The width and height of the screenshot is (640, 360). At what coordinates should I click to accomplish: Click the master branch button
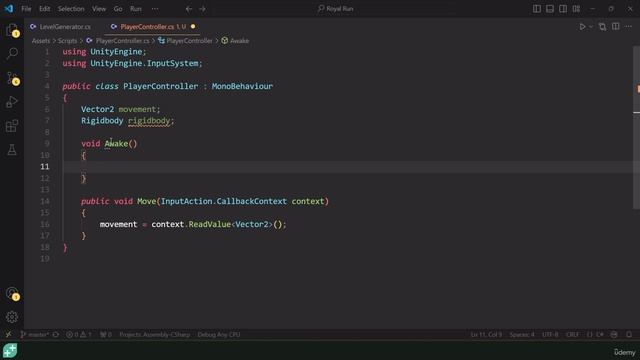(x=35, y=334)
